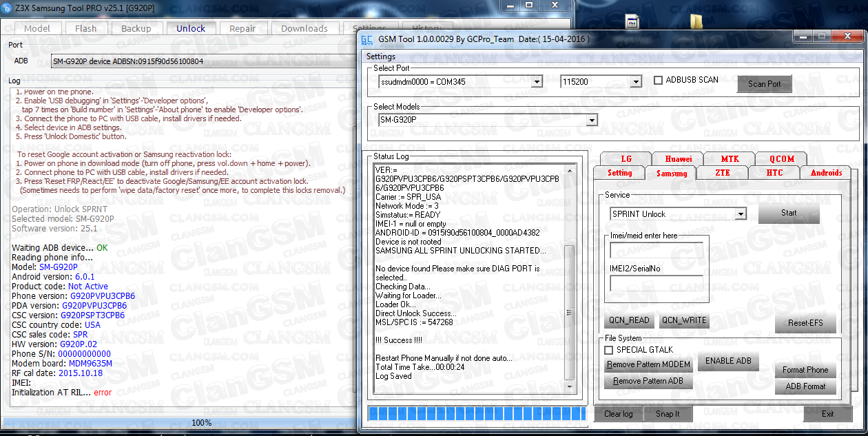Click the "Carrier := SPR_USA" log line
The height and width of the screenshot is (436, 868).
408,197
